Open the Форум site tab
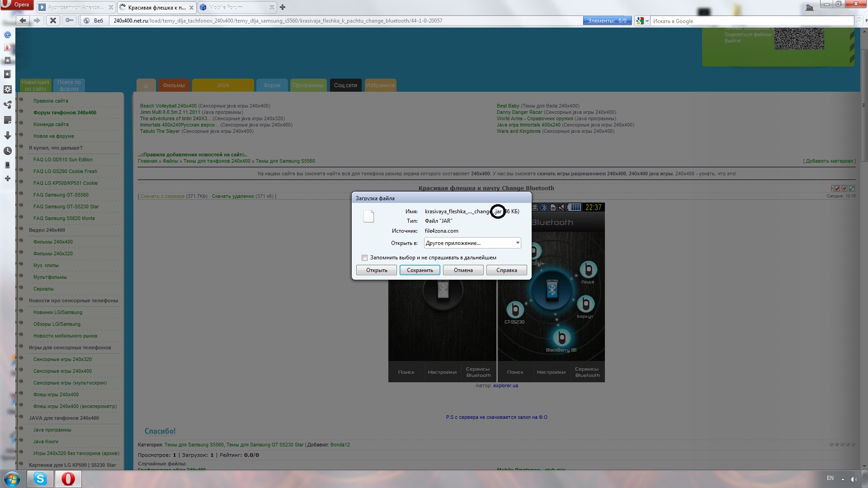Screen dimensions: 868x488 [x=272, y=85]
